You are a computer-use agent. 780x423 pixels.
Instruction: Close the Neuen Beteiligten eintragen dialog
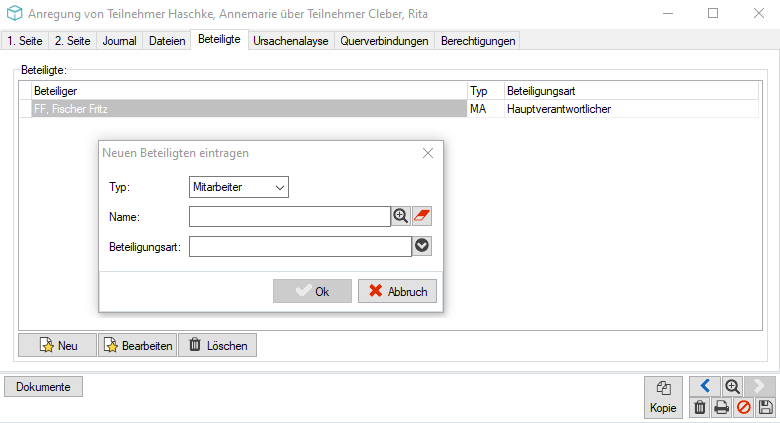point(428,153)
